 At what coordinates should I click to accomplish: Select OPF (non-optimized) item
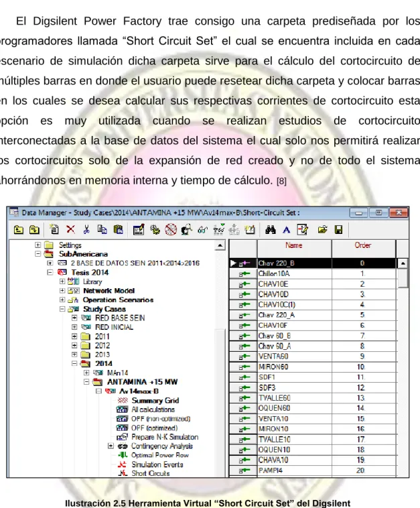[x=161, y=419]
